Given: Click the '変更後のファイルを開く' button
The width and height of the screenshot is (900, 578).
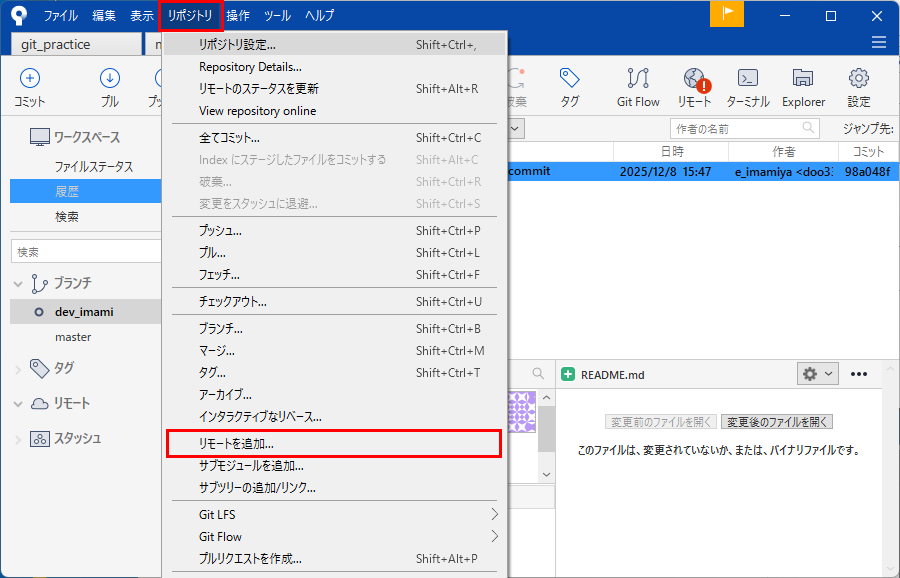Looking at the screenshot, I should (x=777, y=422).
